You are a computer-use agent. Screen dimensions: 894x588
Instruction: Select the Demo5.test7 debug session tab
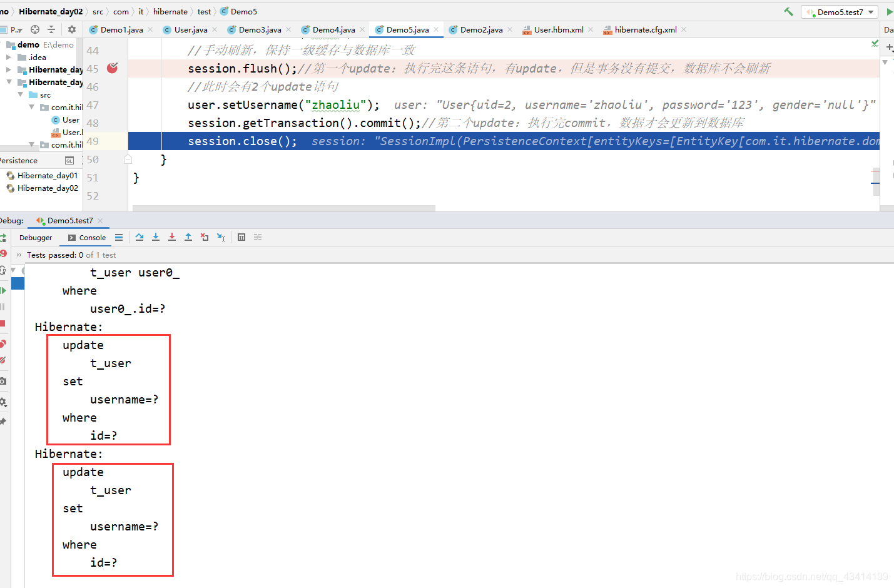tap(70, 220)
